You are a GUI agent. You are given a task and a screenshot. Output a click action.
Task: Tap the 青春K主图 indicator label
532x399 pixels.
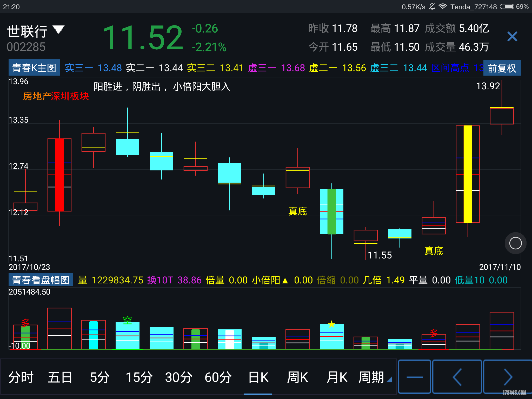coord(34,68)
